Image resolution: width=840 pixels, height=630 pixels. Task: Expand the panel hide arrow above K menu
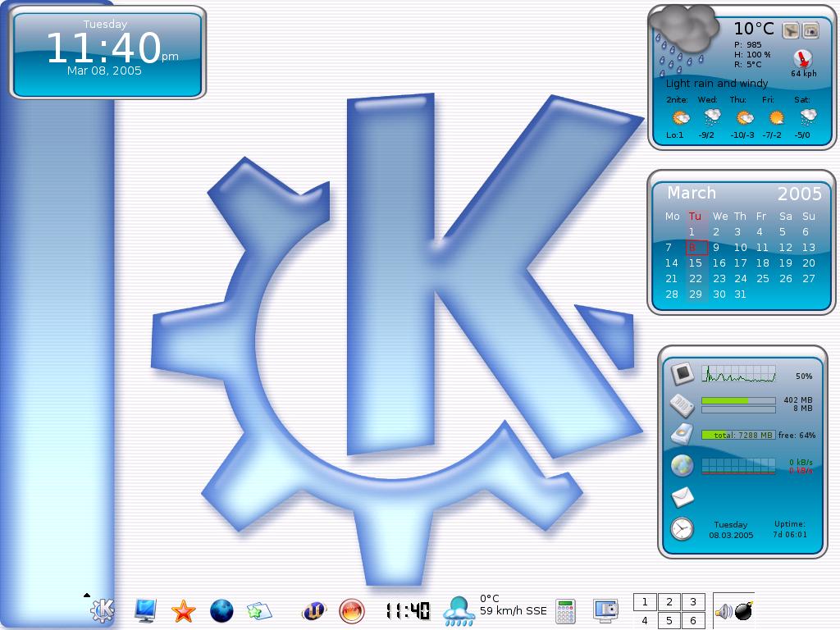point(87,595)
